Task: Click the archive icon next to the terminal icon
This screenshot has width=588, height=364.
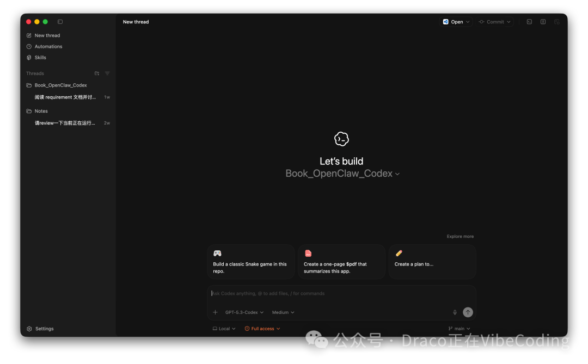Action: [542, 21]
